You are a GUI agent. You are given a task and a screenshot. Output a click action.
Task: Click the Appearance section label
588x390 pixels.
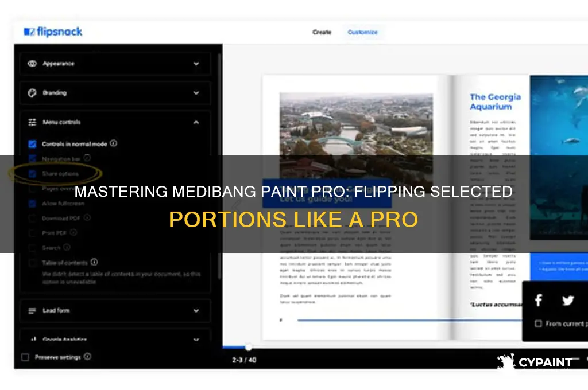pyautogui.click(x=59, y=64)
